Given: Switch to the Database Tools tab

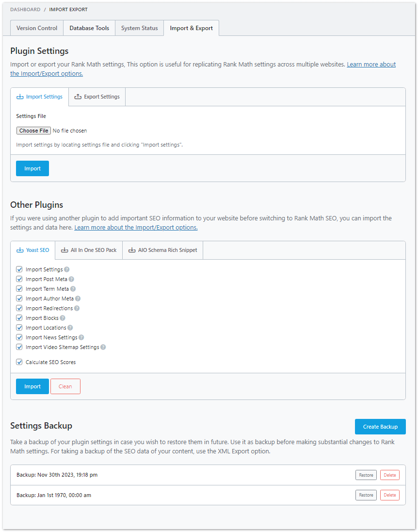Looking at the screenshot, I should pyautogui.click(x=89, y=28).
